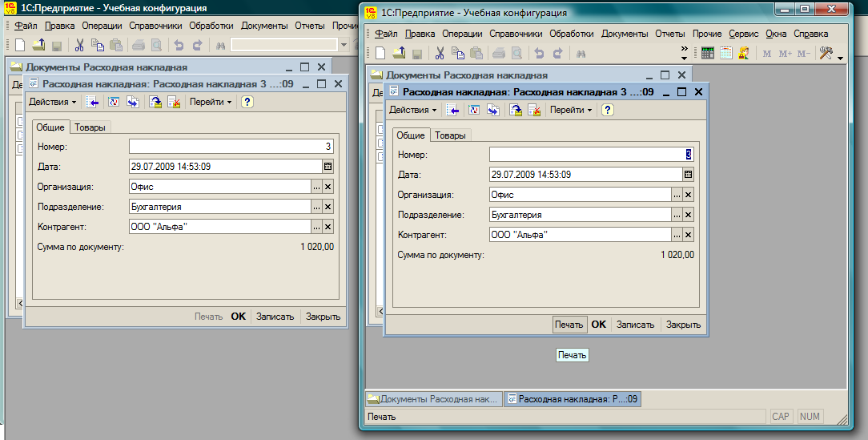The image size is (868, 440).
Task: Open the date picker beside Дата in right form
Action: pyautogui.click(x=688, y=175)
